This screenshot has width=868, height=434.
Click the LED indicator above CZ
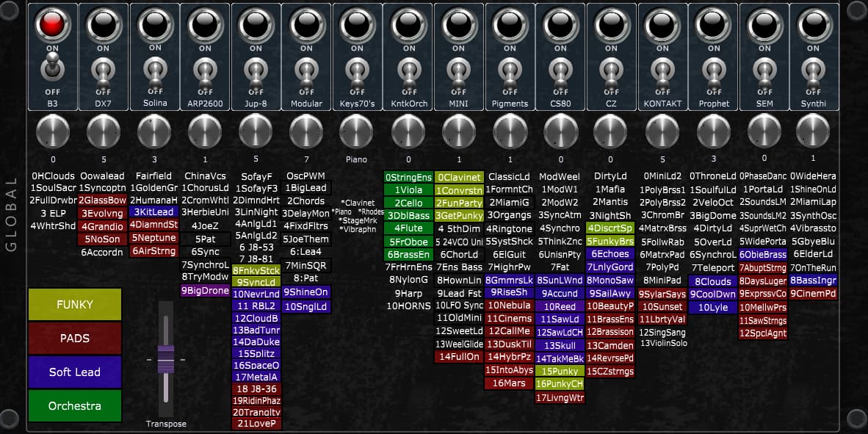(611, 23)
